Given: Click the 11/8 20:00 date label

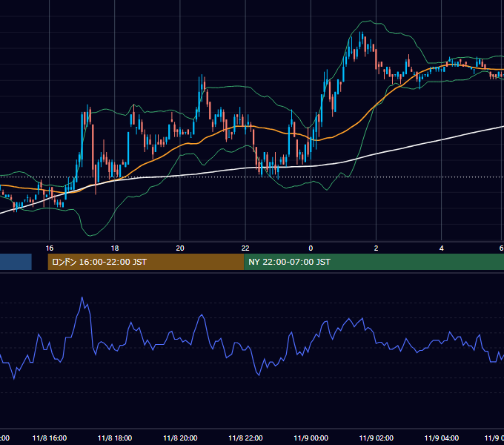Looking at the screenshot, I should pyautogui.click(x=180, y=438).
